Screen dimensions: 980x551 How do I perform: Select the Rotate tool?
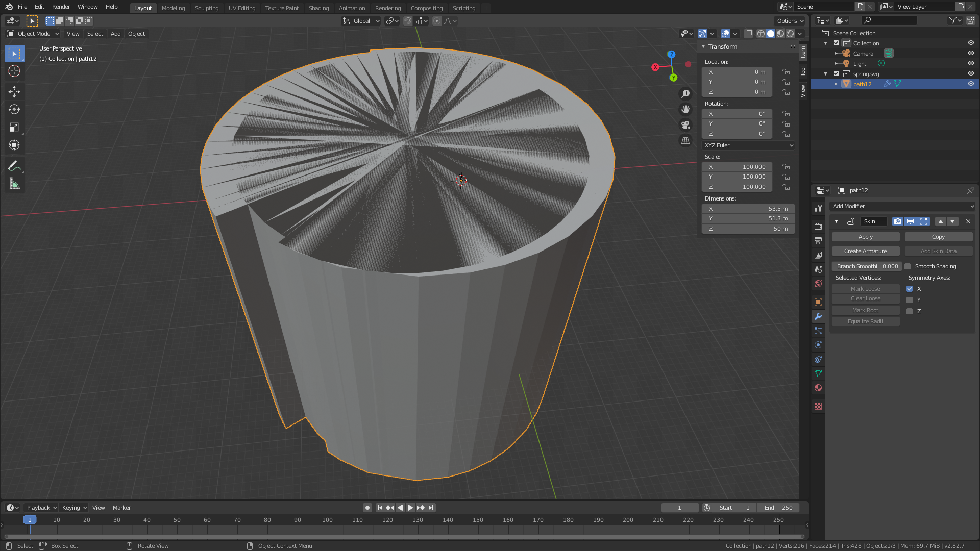[x=14, y=109]
